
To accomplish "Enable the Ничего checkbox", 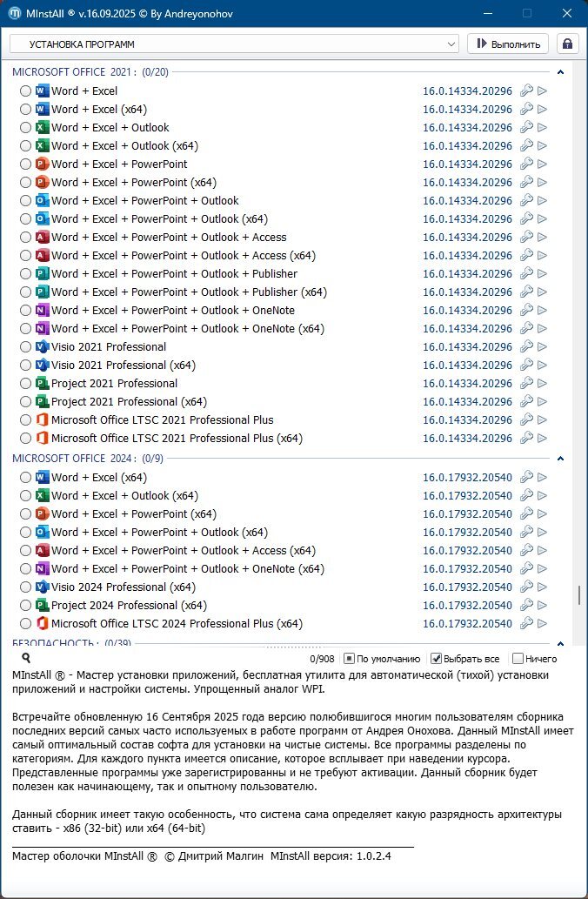I will (518, 659).
